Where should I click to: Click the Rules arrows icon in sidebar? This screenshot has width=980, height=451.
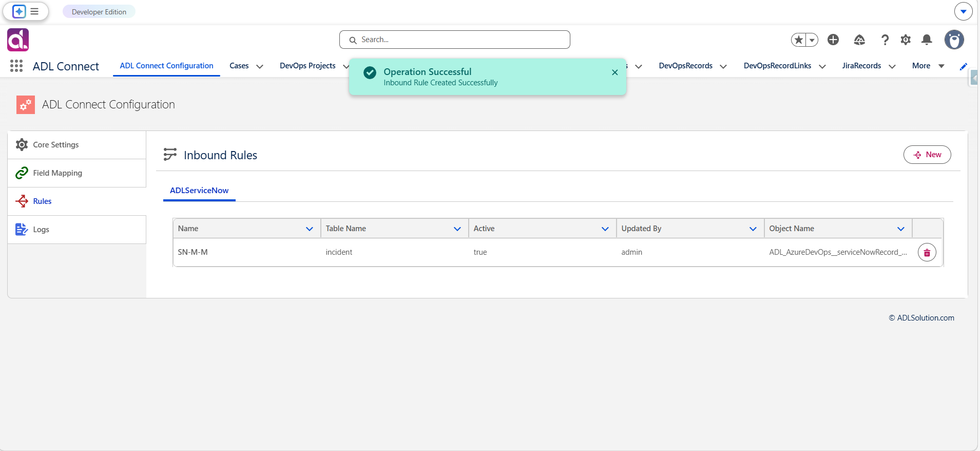(x=22, y=201)
